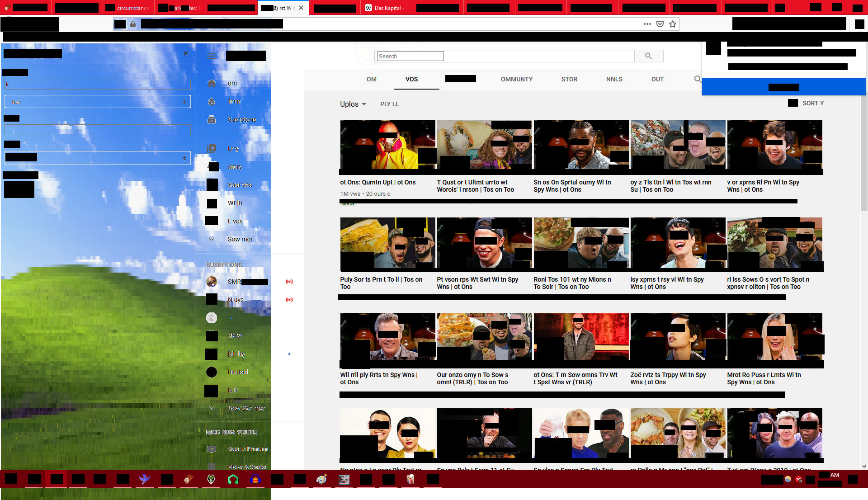Switch to the 'OMMUNTY' channel tab

tap(517, 79)
